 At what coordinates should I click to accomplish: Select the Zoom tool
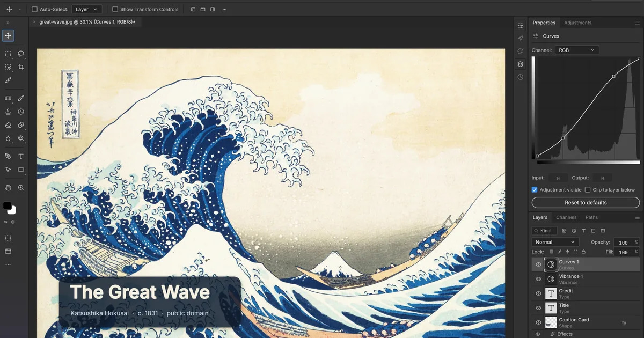pyautogui.click(x=21, y=188)
